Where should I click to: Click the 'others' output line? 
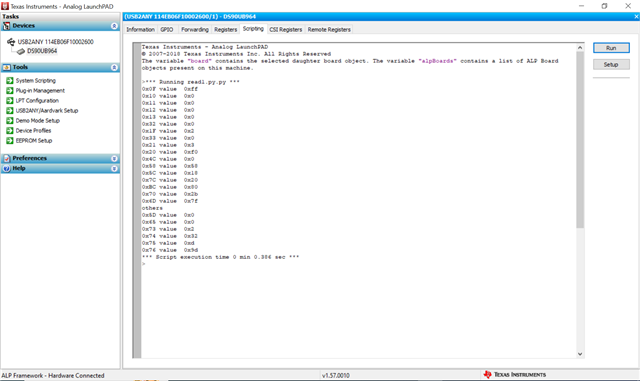(152, 208)
